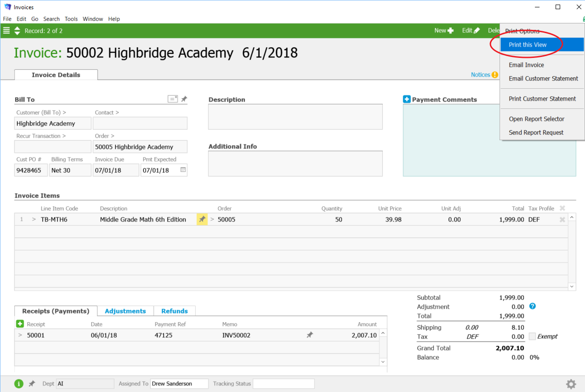The height and width of the screenshot is (392, 585).
Task: Click the pin icon on receipt 50001 row
Action: [x=310, y=335]
